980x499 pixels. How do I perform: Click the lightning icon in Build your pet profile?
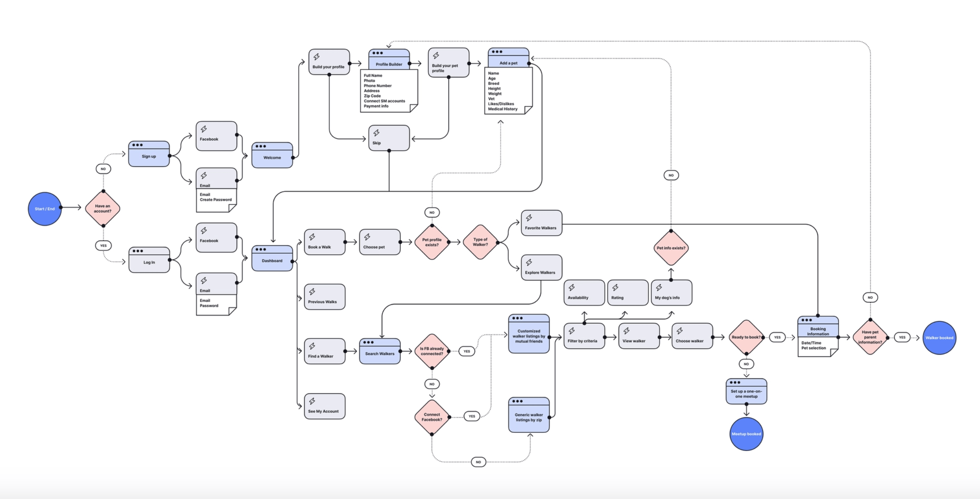coord(436,55)
